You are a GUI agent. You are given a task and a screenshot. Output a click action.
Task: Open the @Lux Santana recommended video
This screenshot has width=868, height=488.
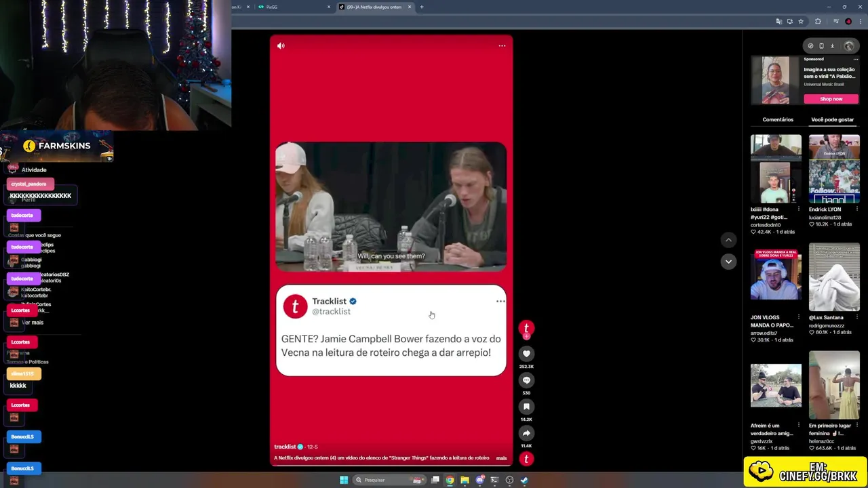point(834,277)
